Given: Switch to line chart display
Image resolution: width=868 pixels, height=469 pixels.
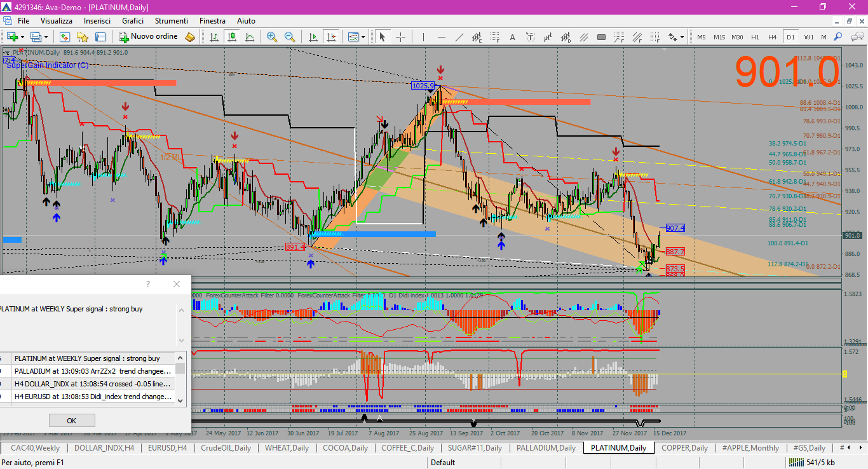Looking at the screenshot, I should tap(250, 37).
